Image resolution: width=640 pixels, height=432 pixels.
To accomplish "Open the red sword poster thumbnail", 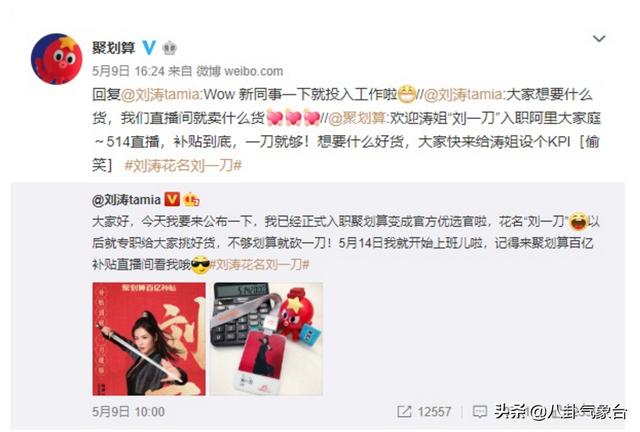I will [149, 338].
